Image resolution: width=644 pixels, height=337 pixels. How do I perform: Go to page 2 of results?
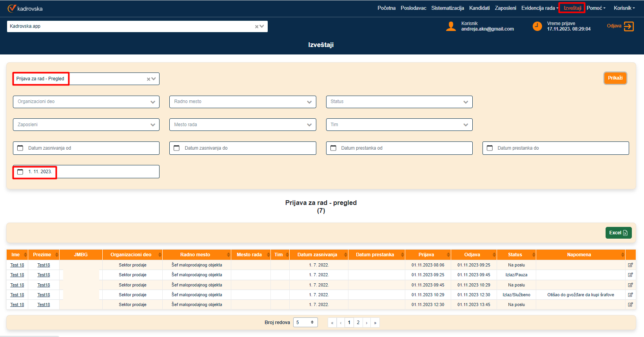tap(358, 323)
